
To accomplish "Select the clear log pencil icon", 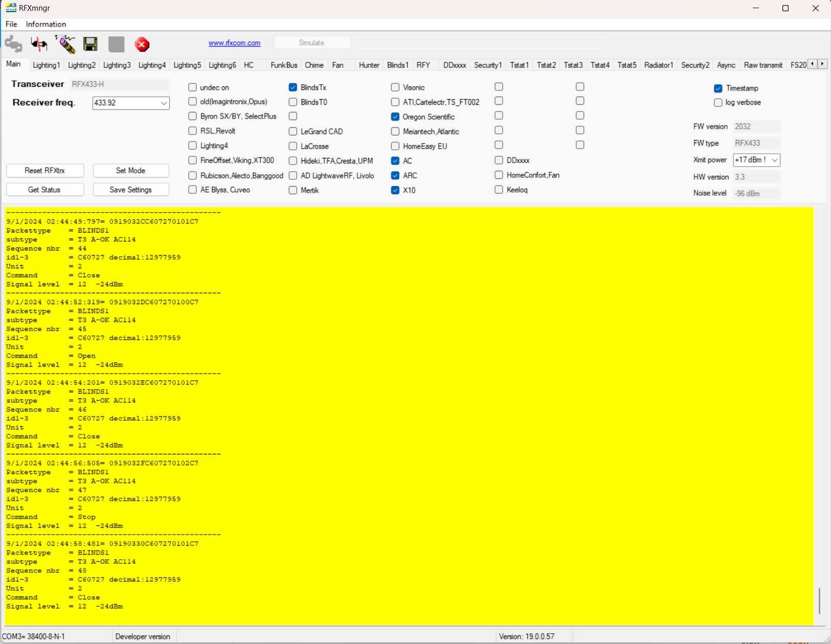I will [x=65, y=44].
